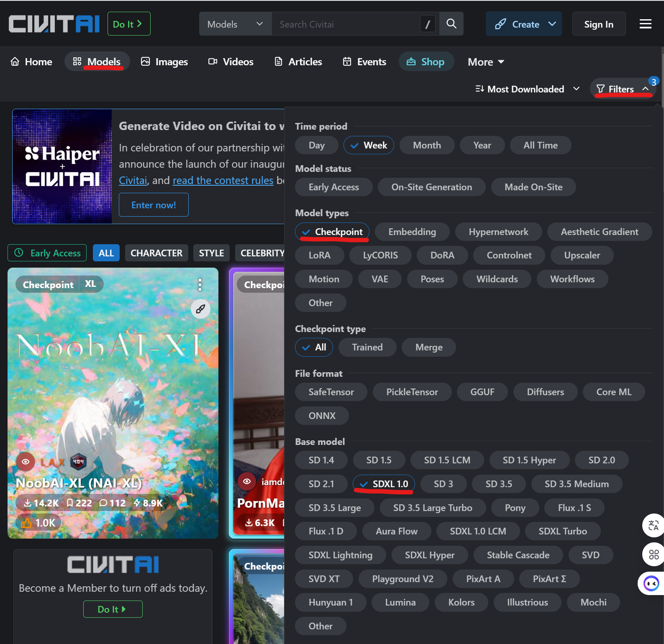
Task: Click the Enter now! contest button
Action: [154, 205]
